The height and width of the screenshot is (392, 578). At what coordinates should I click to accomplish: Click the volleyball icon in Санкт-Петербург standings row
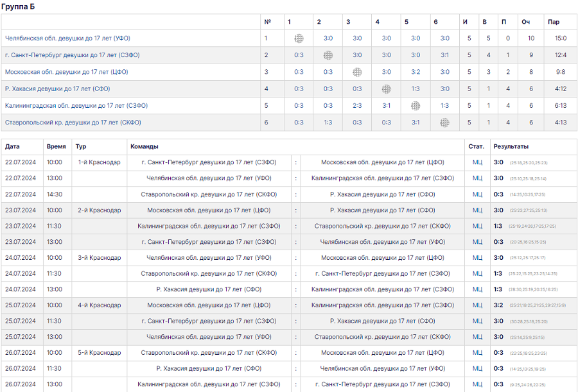click(x=328, y=55)
